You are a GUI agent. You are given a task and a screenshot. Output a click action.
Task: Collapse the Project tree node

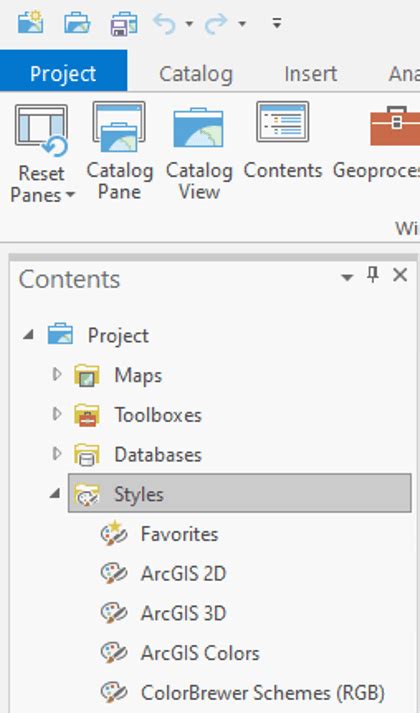click(x=28, y=336)
